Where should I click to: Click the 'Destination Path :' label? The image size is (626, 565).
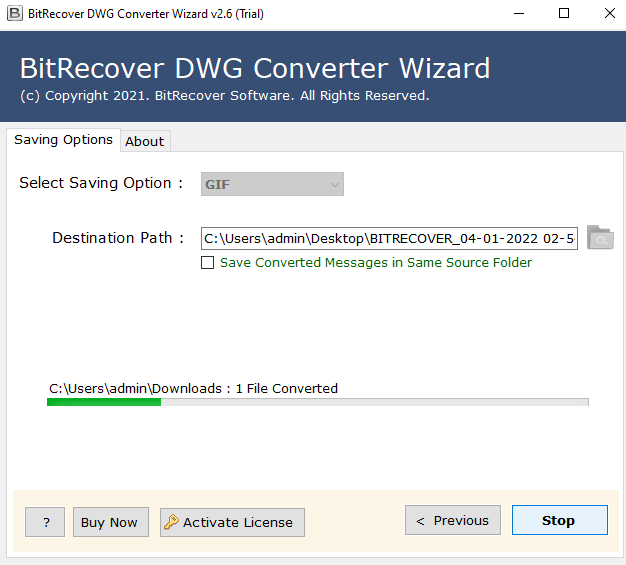pyautogui.click(x=118, y=238)
